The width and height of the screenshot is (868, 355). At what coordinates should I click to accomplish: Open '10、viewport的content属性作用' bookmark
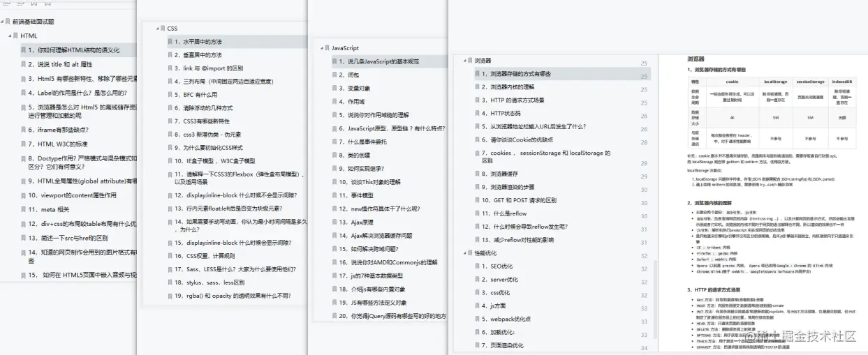[x=73, y=195]
